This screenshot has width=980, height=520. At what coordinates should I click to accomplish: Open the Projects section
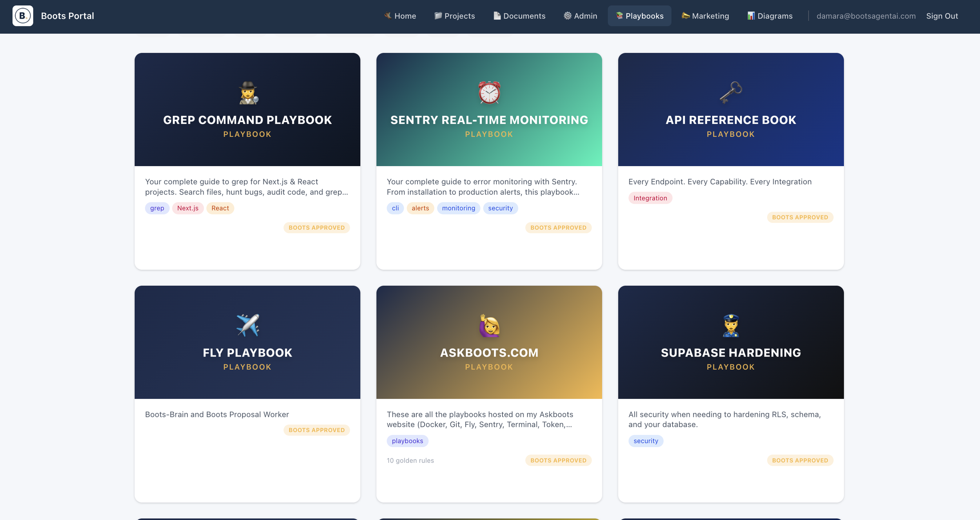pos(455,16)
